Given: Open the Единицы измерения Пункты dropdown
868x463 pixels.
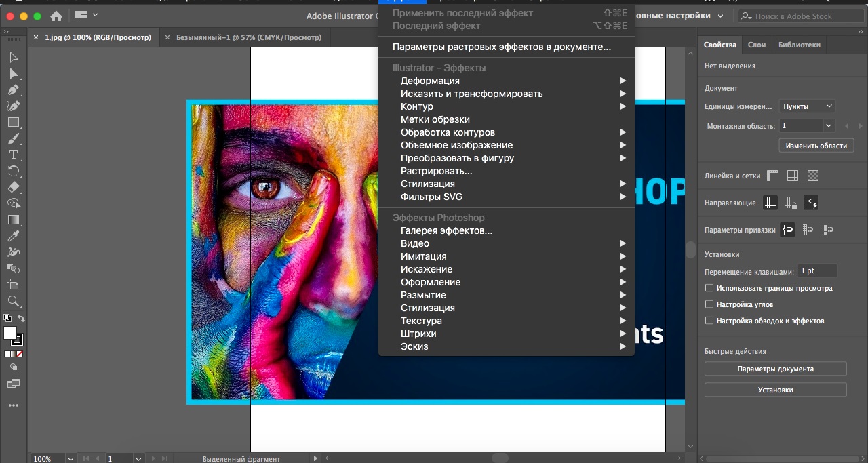Looking at the screenshot, I should coord(807,106).
